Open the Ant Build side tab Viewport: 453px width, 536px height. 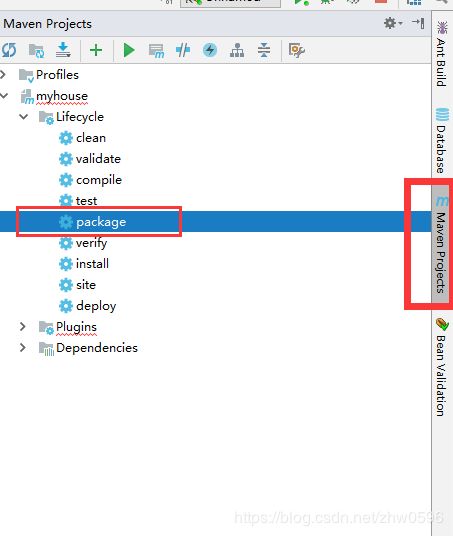click(x=442, y=53)
